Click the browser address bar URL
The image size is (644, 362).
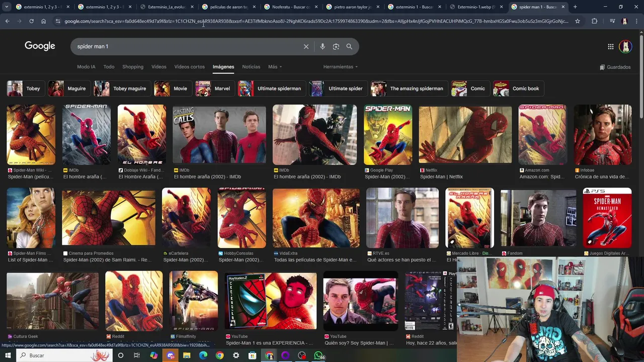pyautogui.click(x=316, y=21)
